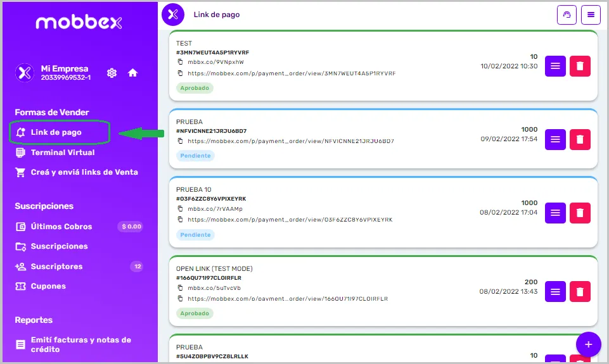Copy the full URL ending 03F6ZZC8Y6VPIXEYRK
The height and width of the screenshot is (364, 609).
click(180, 220)
